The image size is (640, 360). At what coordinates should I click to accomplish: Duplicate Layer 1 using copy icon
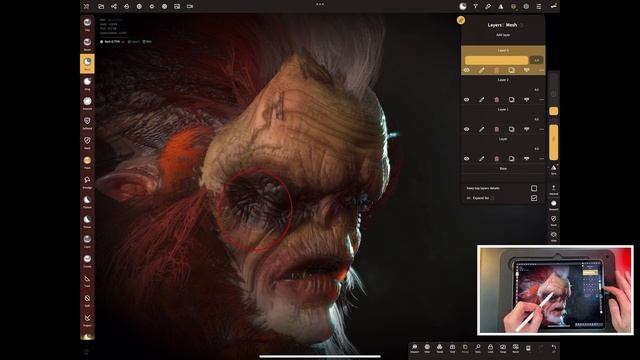click(511, 129)
